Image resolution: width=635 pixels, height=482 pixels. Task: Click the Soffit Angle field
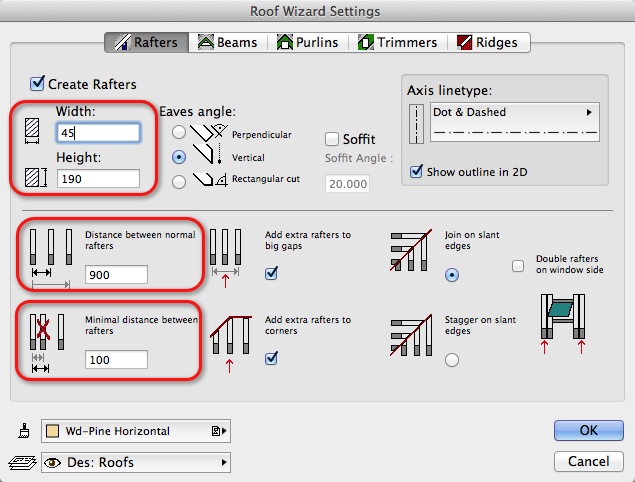(347, 184)
